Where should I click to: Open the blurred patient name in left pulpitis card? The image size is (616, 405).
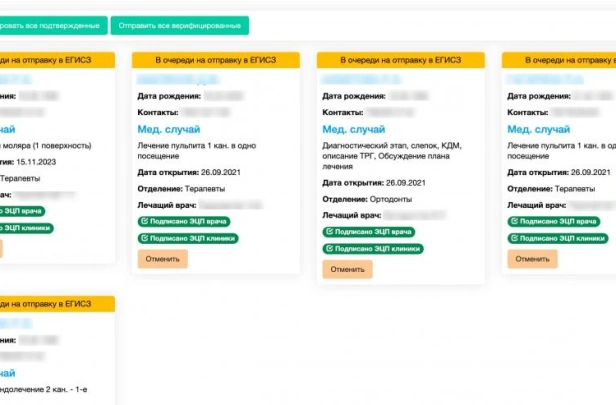click(178, 78)
